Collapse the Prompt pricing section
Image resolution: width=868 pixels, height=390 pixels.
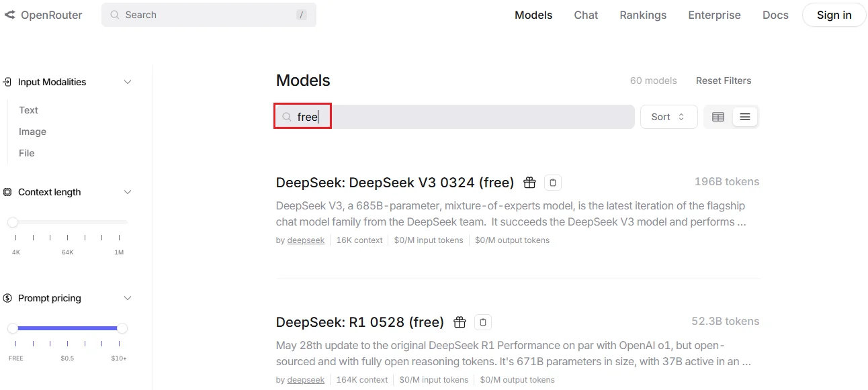click(x=128, y=298)
